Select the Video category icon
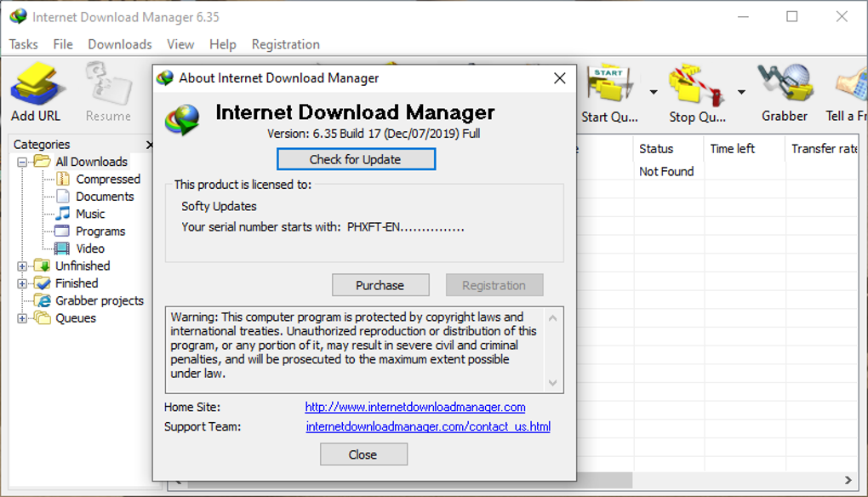The width and height of the screenshot is (868, 497). coord(62,248)
